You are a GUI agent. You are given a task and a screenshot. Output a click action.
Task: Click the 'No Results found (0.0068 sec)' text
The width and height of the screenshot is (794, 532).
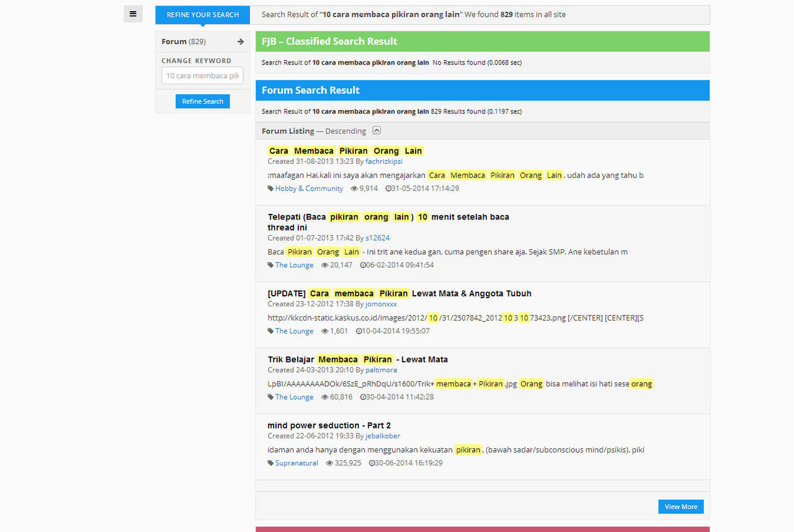coord(477,63)
